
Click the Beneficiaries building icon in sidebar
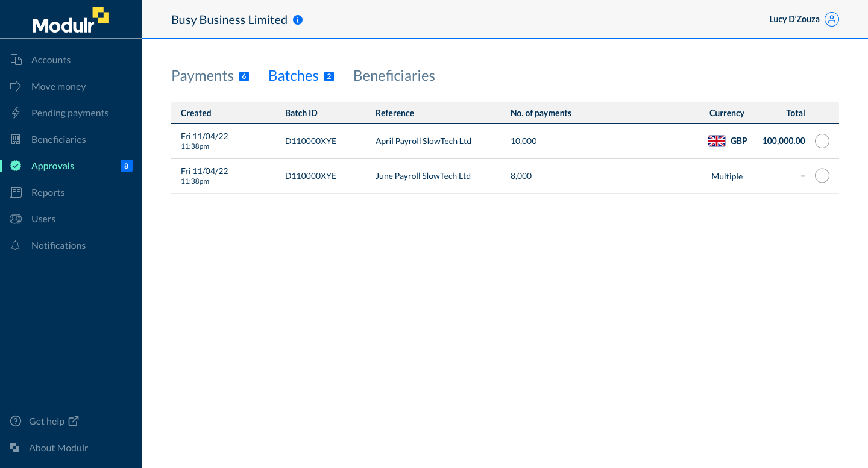coord(16,139)
